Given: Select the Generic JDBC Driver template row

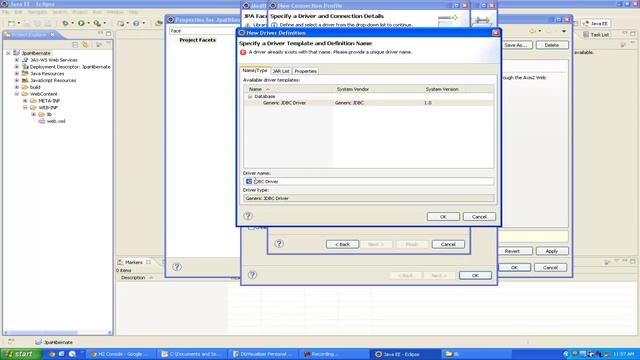Looking at the screenshot, I should click(368, 103).
